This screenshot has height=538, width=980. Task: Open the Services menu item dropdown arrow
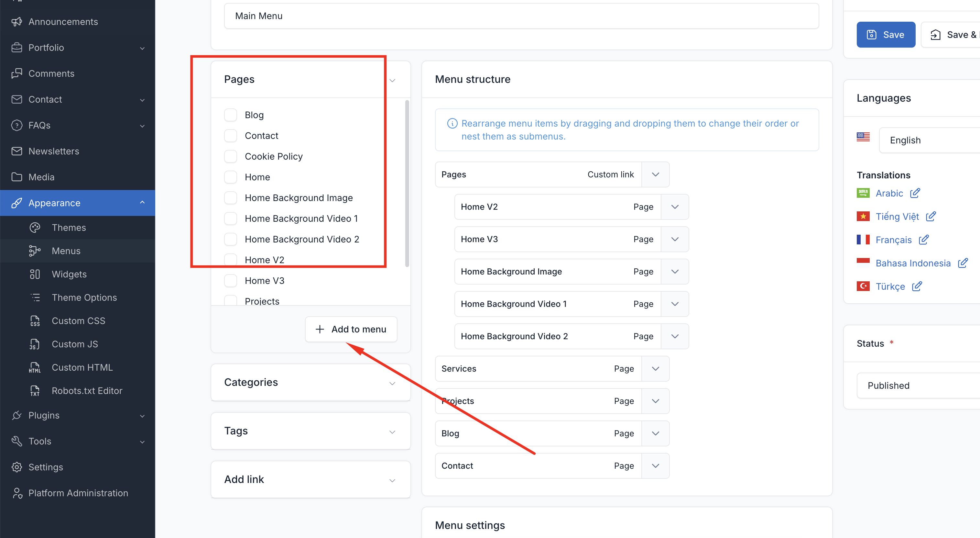tap(655, 369)
